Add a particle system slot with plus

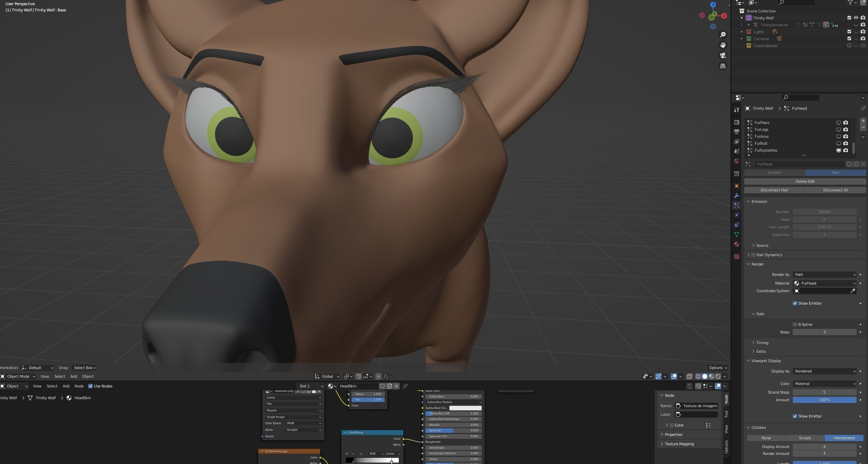[x=863, y=121]
